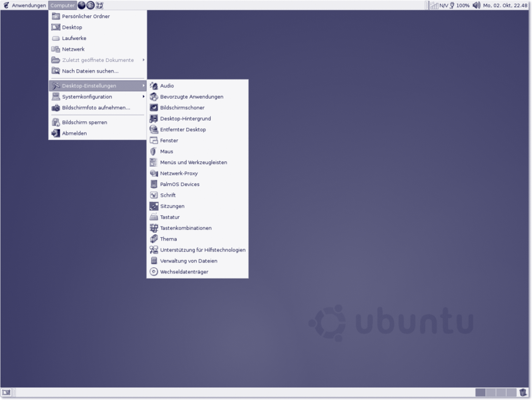Image resolution: width=532 pixels, height=400 pixels.
Task: Open Bildschirmschoner preferences
Action: pyautogui.click(x=182, y=107)
